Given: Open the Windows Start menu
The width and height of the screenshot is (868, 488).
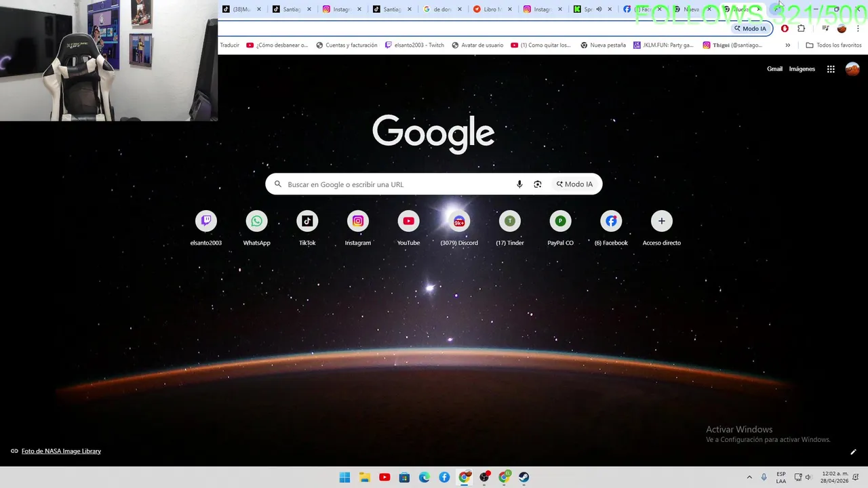Looking at the screenshot, I should coord(344,477).
